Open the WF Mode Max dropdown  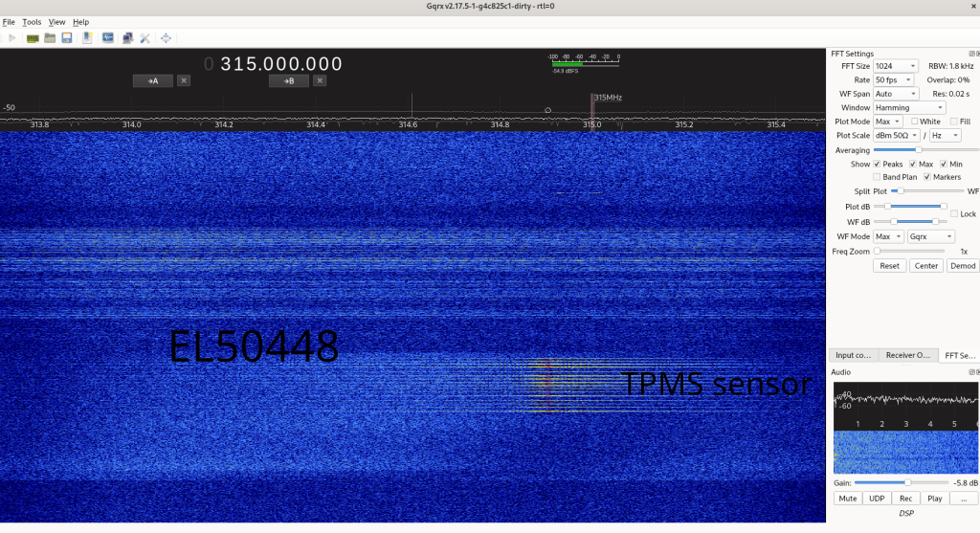888,236
